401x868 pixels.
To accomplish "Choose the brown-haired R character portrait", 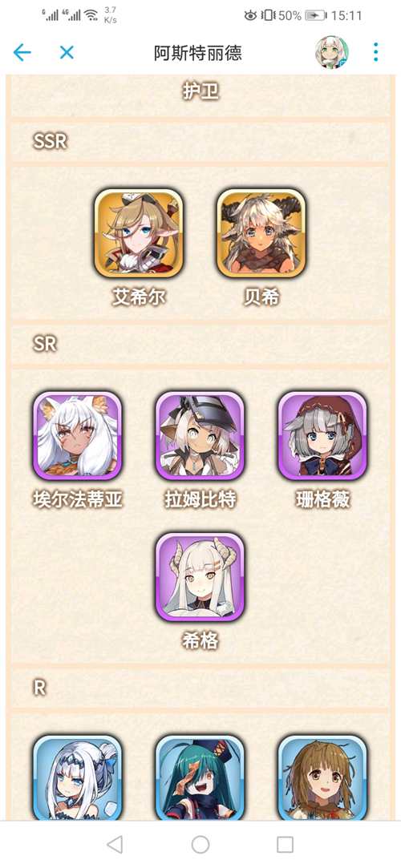I will tap(322, 777).
